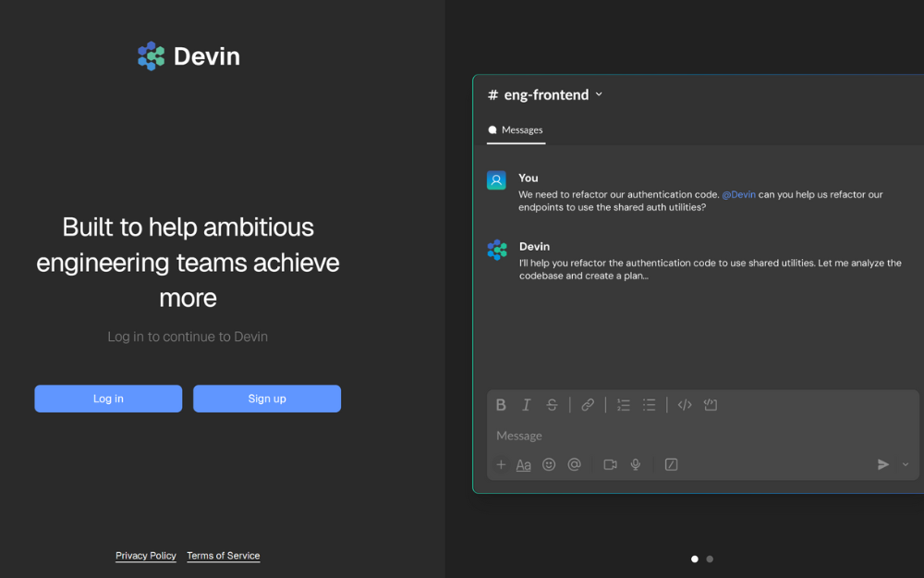Screen dimensions: 924x578
Task: Record an audio clip with microphone
Action: coord(636,465)
